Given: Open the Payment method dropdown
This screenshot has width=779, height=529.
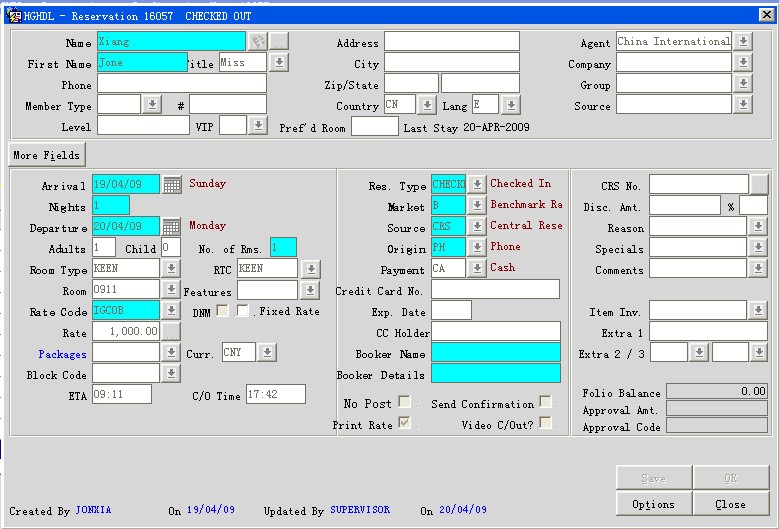Looking at the screenshot, I should 477,269.
